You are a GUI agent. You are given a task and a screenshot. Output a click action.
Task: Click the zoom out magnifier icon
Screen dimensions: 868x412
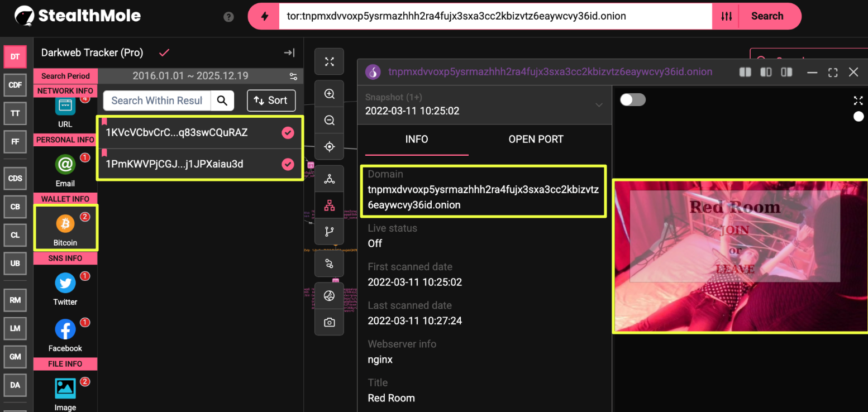click(330, 121)
